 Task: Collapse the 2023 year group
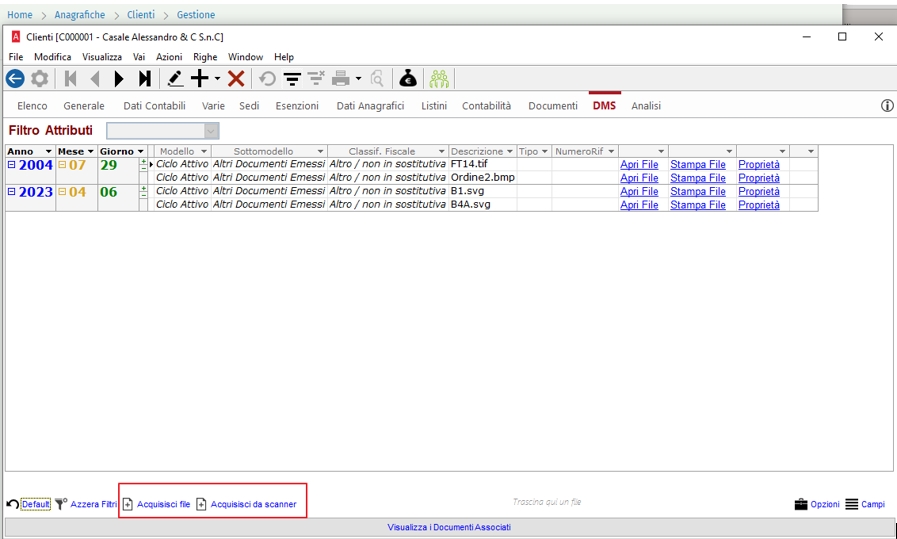tap(11, 192)
